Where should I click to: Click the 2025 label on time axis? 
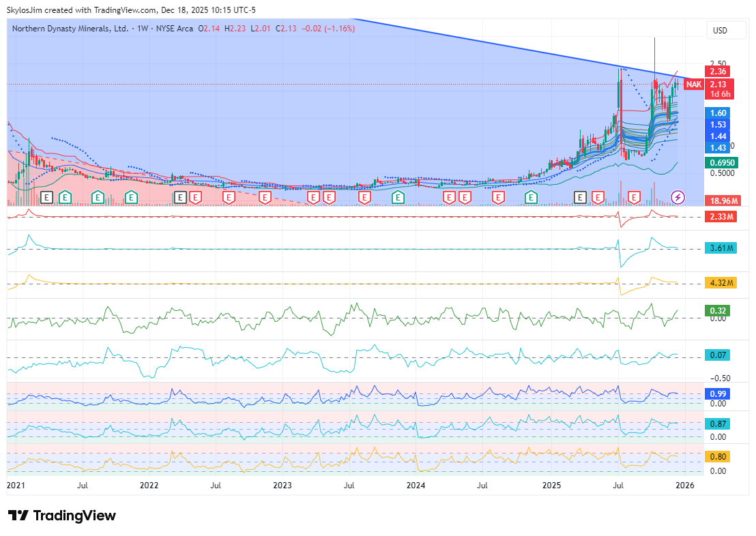[x=551, y=486]
